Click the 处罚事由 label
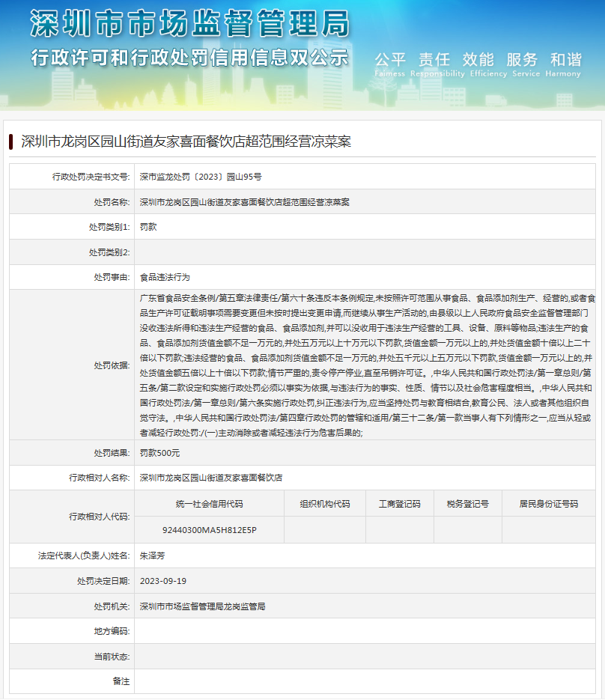This screenshot has height=700, width=605. [x=112, y=277]
